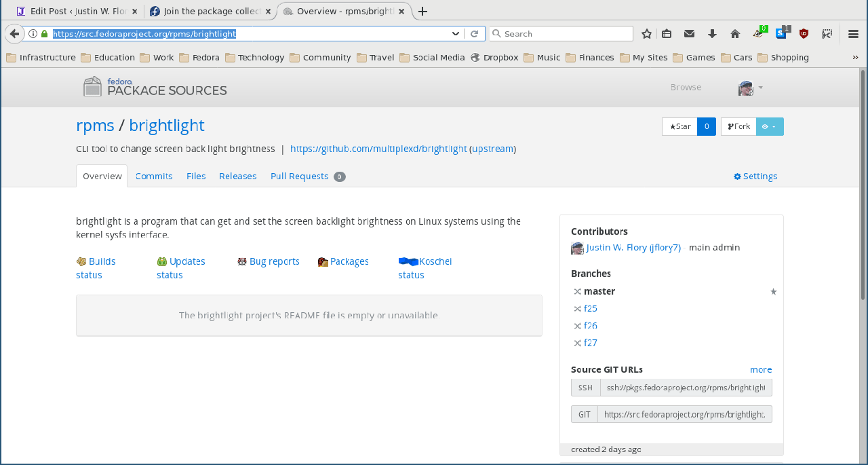Click the Home icon in browser toolbar
The image size is (868, 465).
tap(735, 34)
